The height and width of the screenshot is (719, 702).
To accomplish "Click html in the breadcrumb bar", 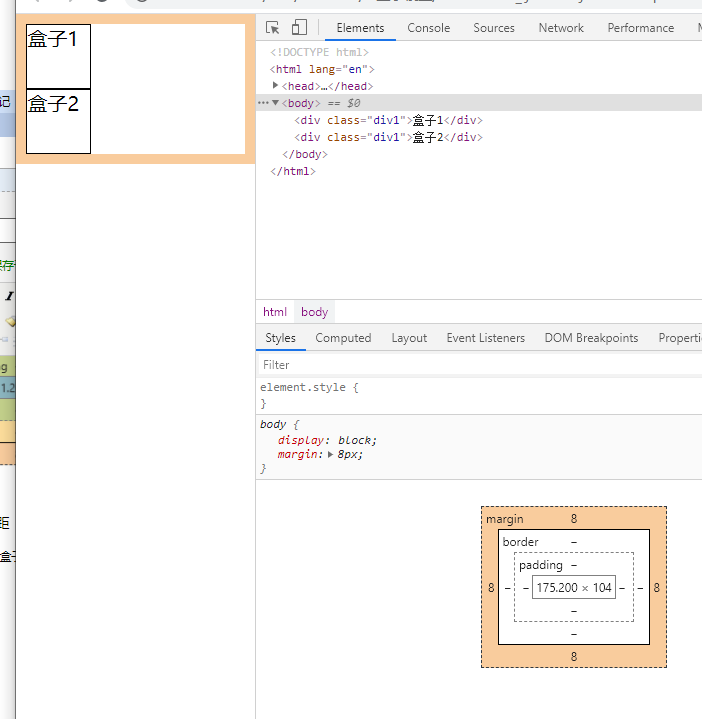I will point(275,312).
